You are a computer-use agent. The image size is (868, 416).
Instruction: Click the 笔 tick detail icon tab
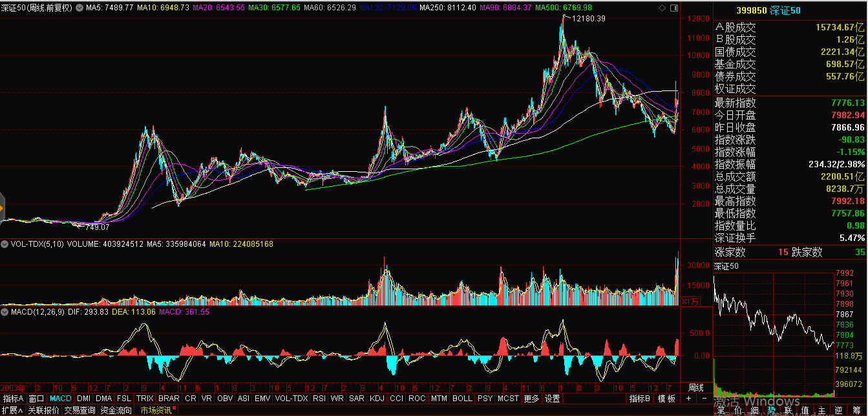point(721,410)
